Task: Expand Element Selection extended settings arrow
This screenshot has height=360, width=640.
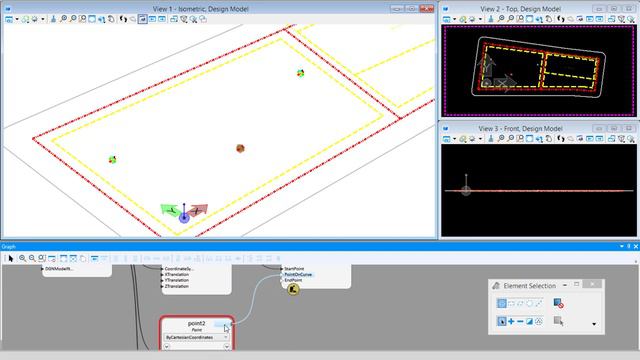Action: 594,324
